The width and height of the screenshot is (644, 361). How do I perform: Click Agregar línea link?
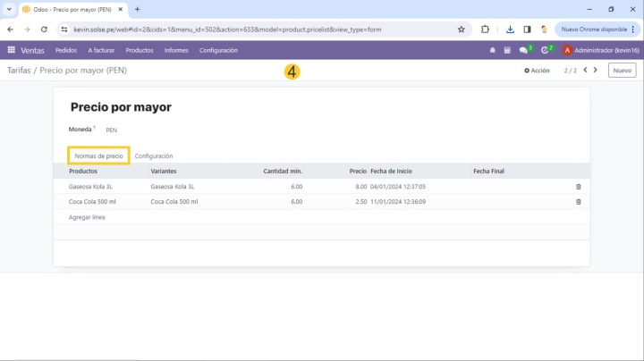click(87, 217)
